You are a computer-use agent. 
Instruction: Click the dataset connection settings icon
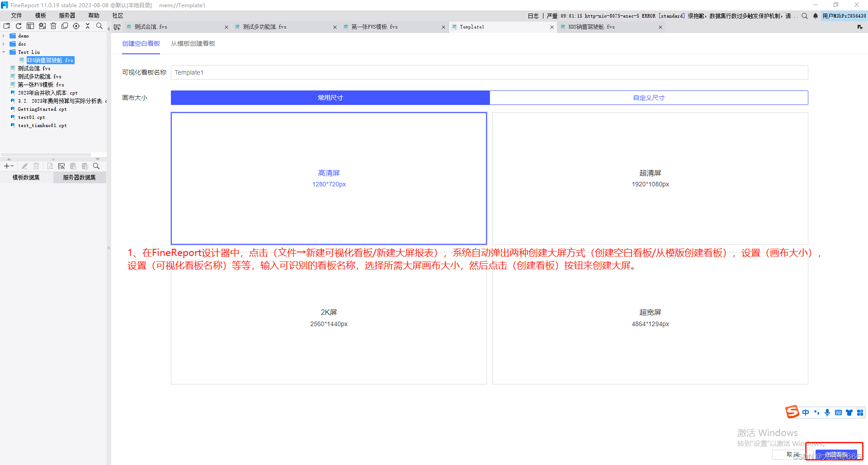tap(61, 166)
